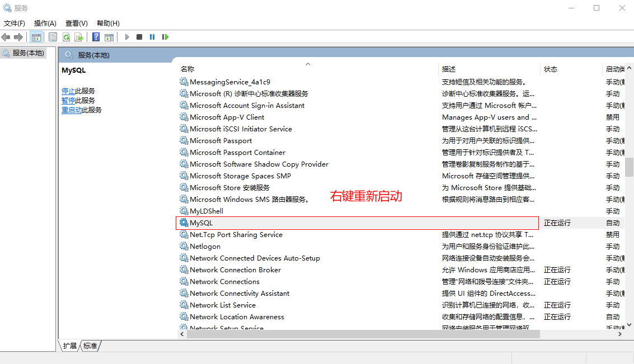Open the 文件(F) menu
Image resolution: width=634 pixels, height=364 pixels.
click(x=15, y=23)
